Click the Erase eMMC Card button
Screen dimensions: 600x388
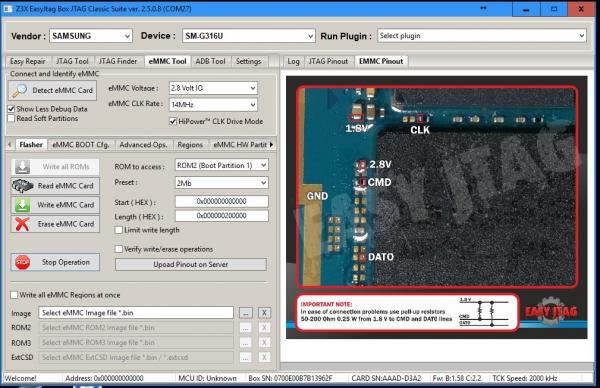pyautogui.click(x=55, y=224)
